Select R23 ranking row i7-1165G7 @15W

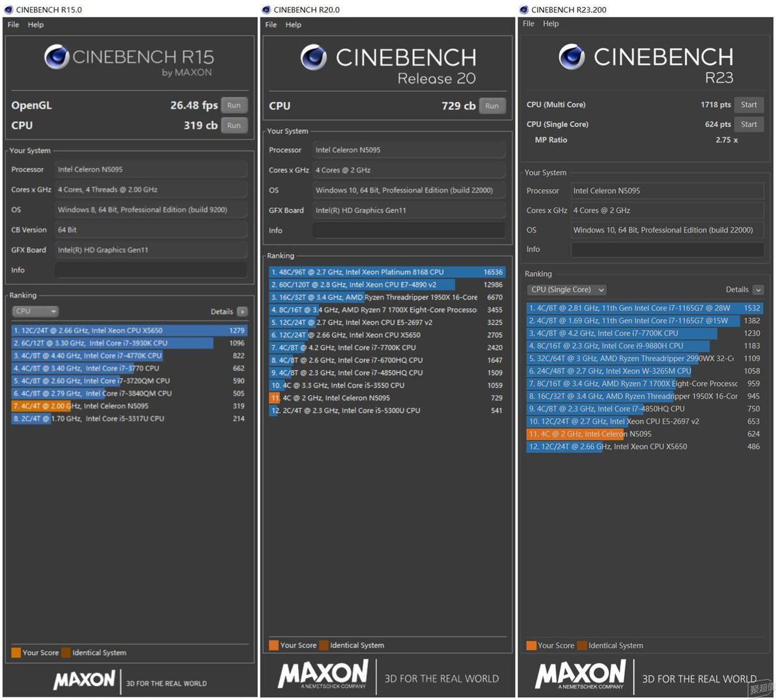click(645, 321)
